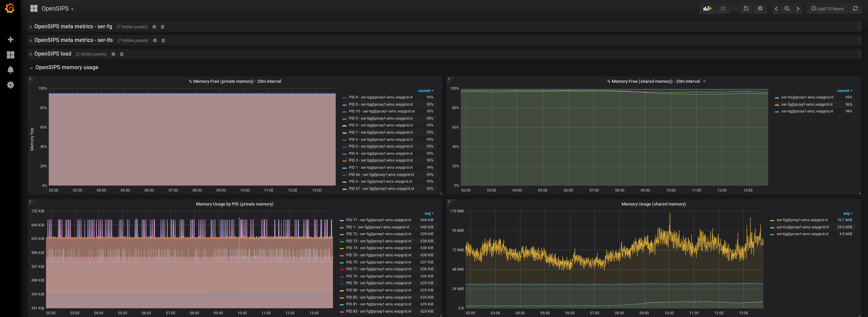Open the Memory Free (shared memory) panel title menu
The image size is (868, 317).
(x=653, y=81)
